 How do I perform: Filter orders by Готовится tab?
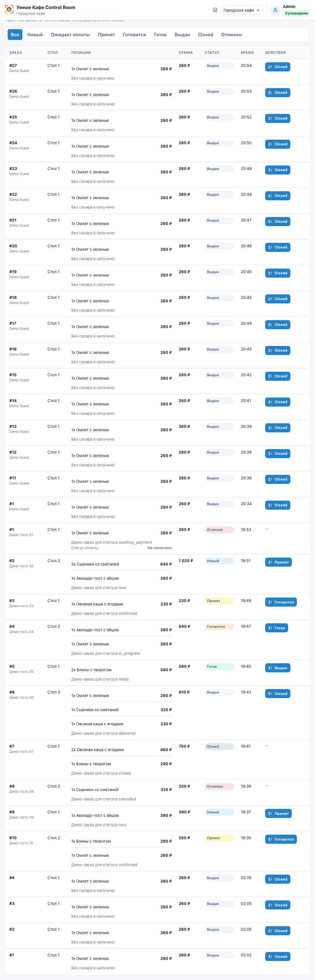pos(134,35)
